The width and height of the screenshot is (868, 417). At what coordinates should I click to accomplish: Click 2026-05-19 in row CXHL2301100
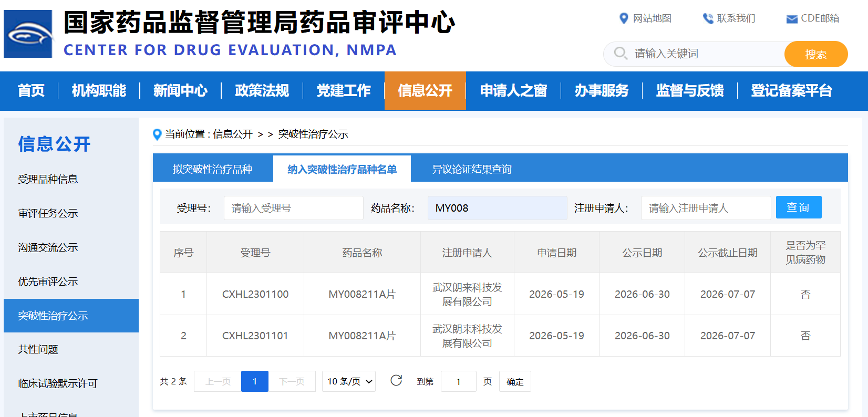coord(556,294)
